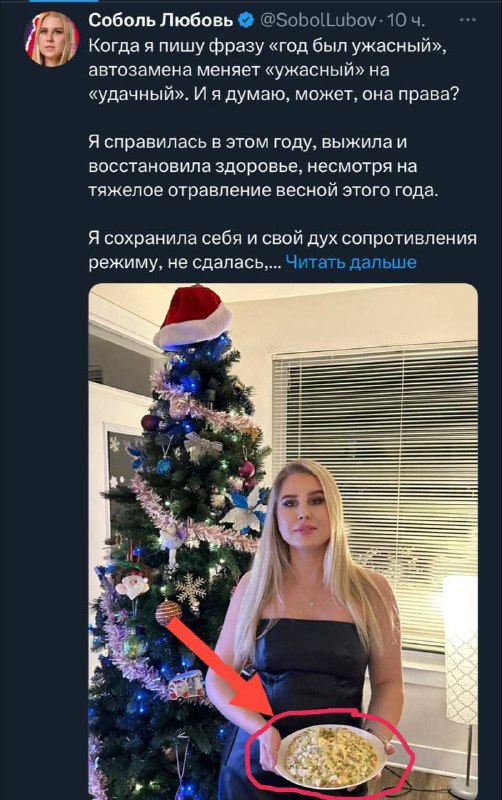Open the @SobolLubov handle link
This screenshot has width=502, height=800.
(x=319, y=20)
